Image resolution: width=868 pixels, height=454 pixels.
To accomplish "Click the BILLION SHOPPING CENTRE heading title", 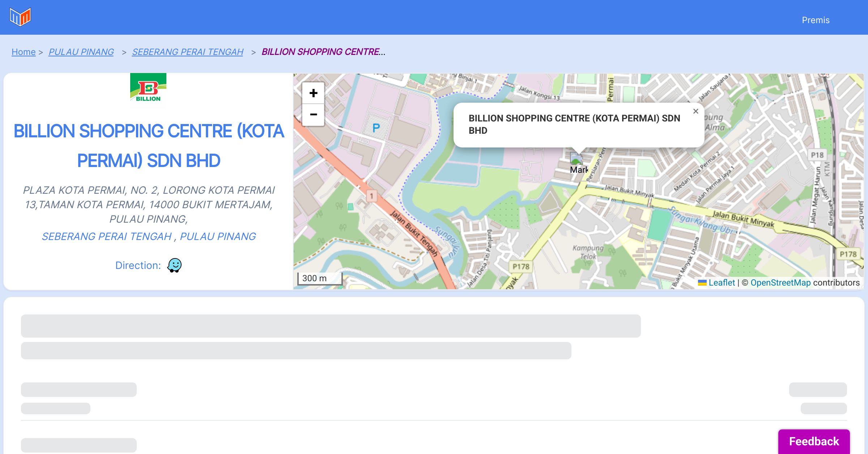I will [x=148, y=145].
